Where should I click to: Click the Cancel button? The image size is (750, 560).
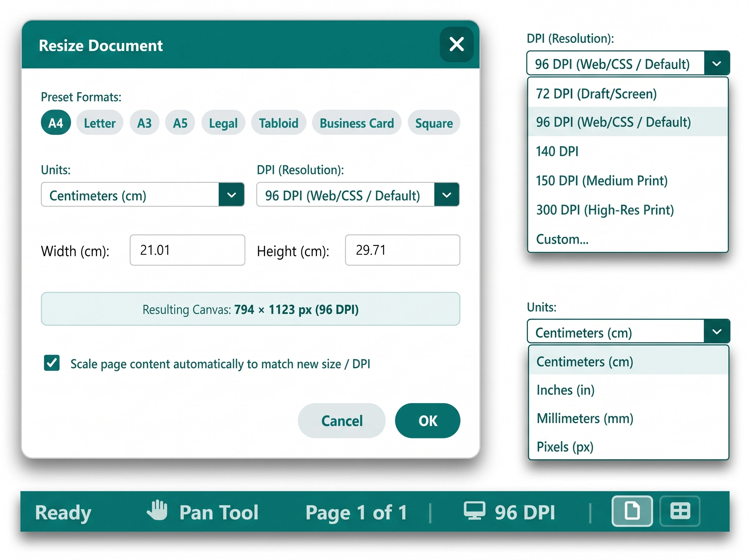342,421
